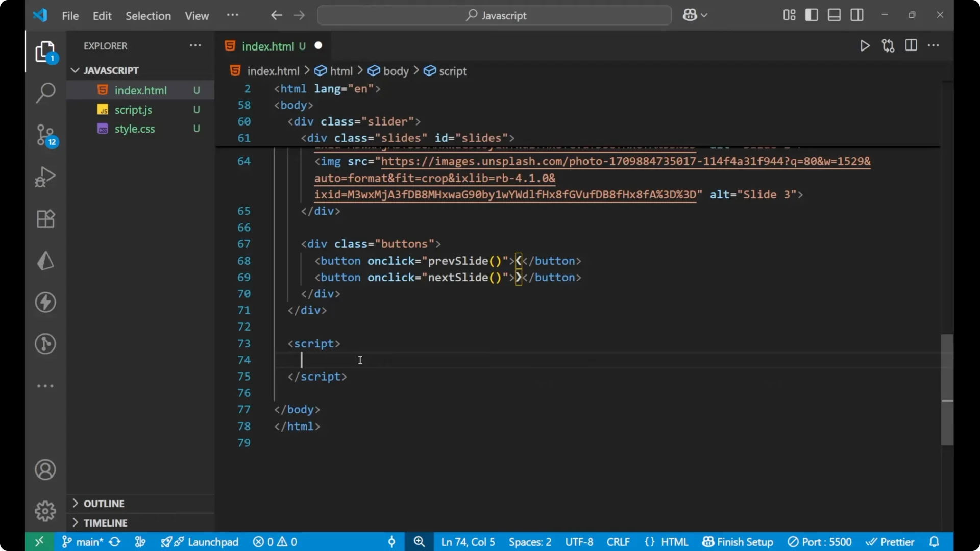This screenshot has height=551, width=980.
Task: Toggle the bottom panel visibility
Action: pos(834,15)
